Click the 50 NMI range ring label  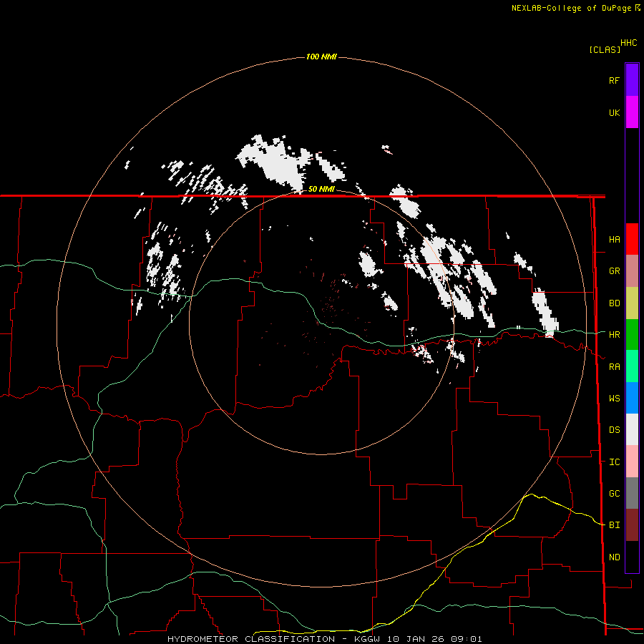tap(321, 189)
